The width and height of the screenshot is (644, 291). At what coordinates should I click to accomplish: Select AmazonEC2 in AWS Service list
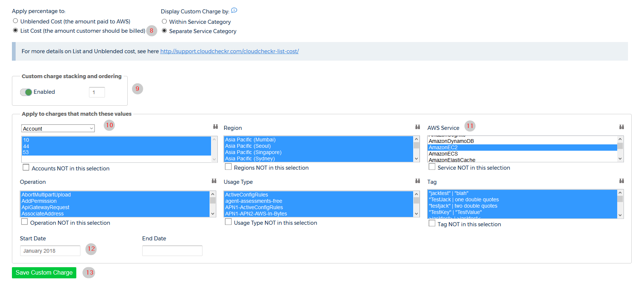click(x=522, y=147)
